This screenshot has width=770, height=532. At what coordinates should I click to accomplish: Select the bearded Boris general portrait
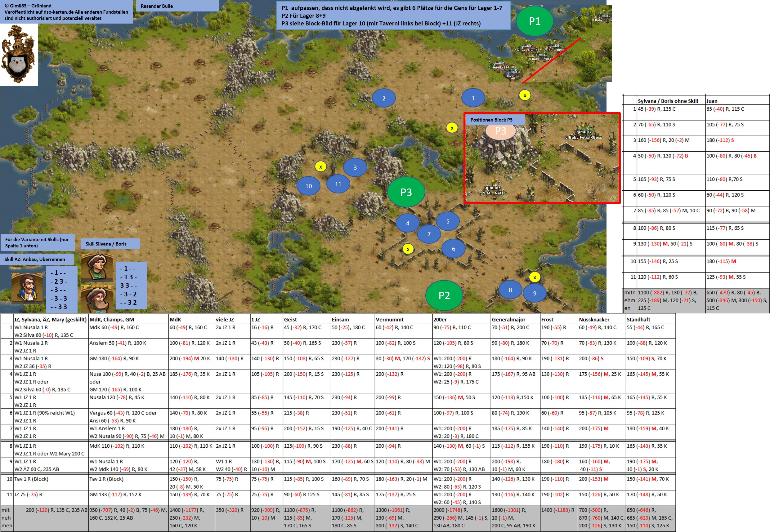tap(97, 298)
